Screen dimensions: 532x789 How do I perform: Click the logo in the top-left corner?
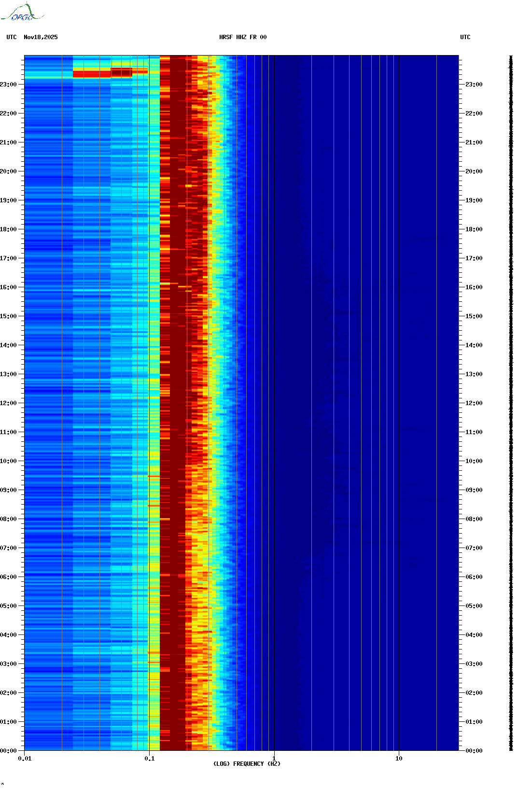22,12
